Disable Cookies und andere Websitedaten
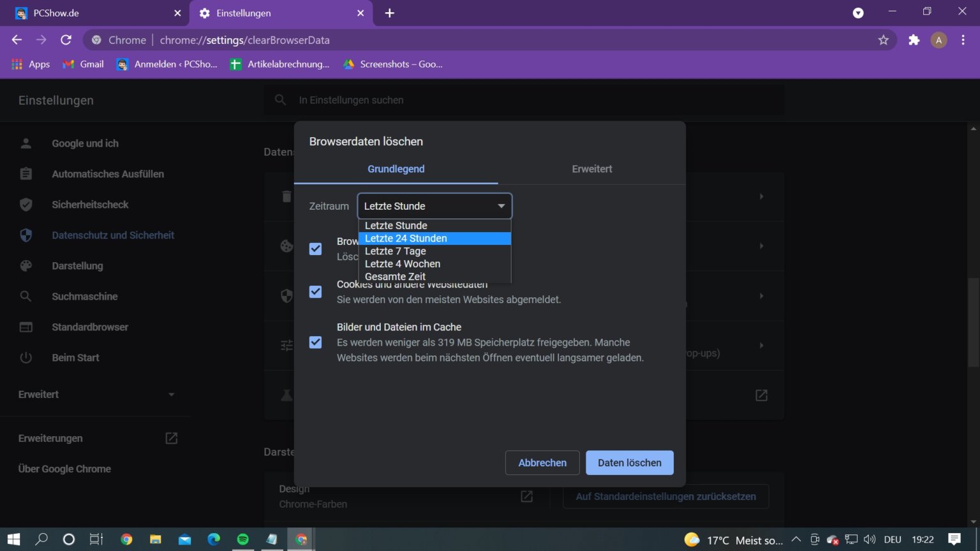This screenshot has height=551, width=980. tap(315, 291)
